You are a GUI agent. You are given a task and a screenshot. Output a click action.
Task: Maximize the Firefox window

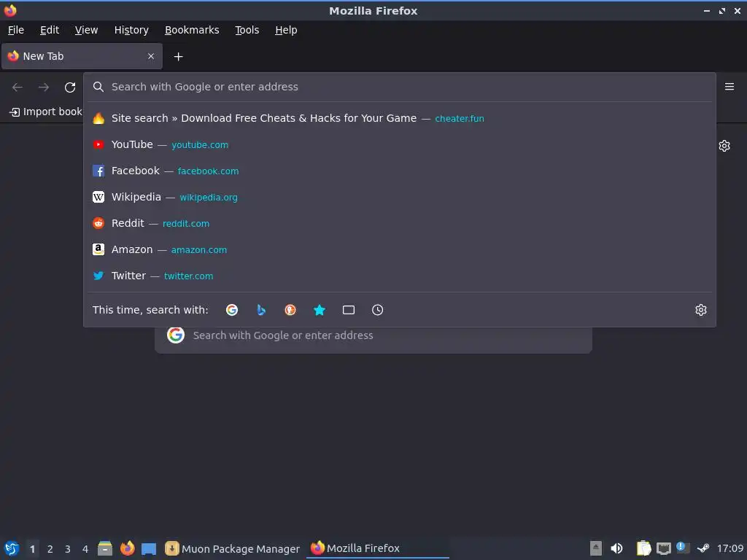722,10
